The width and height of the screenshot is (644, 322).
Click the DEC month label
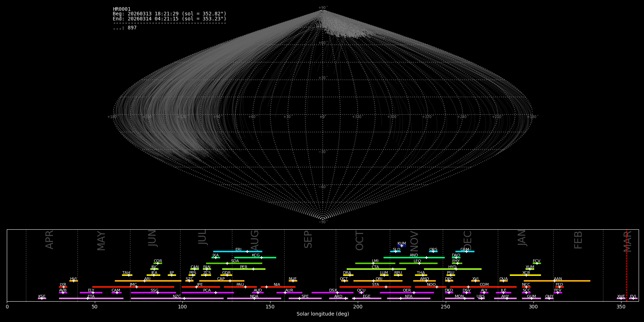click(x=468, y=240)
